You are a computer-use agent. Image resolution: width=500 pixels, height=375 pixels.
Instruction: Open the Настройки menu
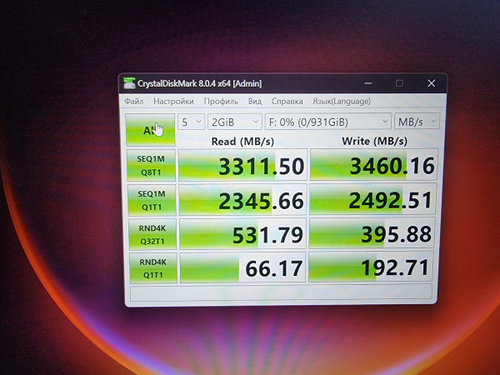pos(173,101)
